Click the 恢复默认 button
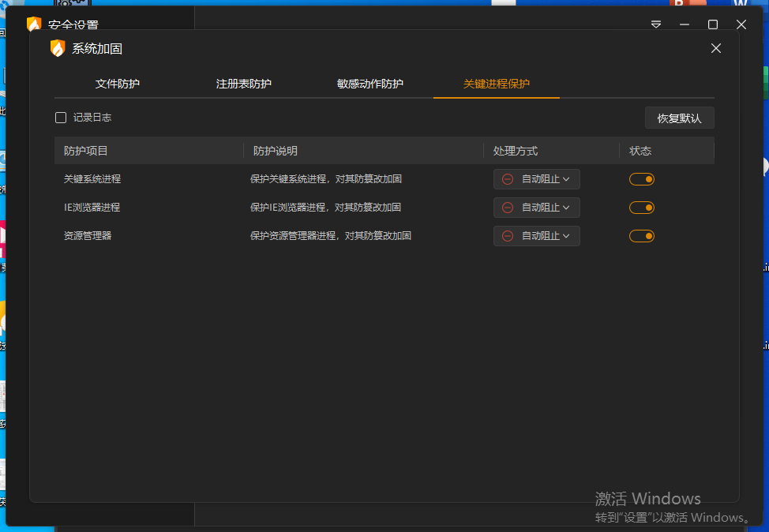 (x=679, y=118)
